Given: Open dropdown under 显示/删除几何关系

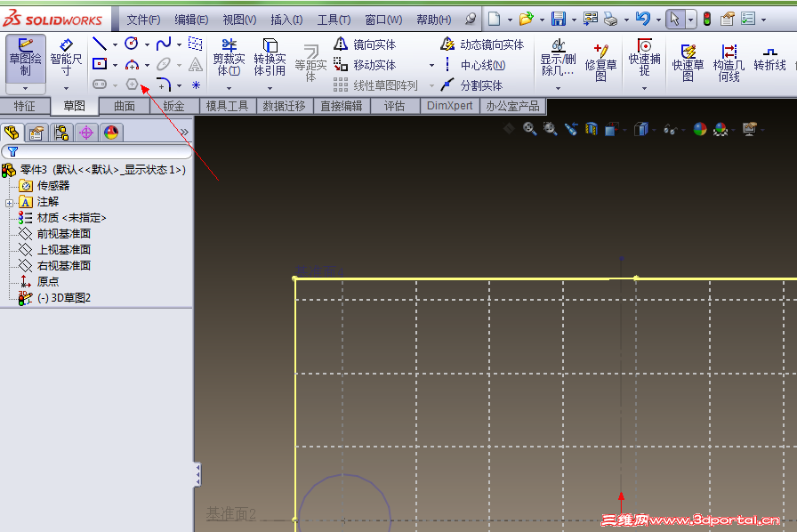Looking at the screenshot, I should [558, 88].
